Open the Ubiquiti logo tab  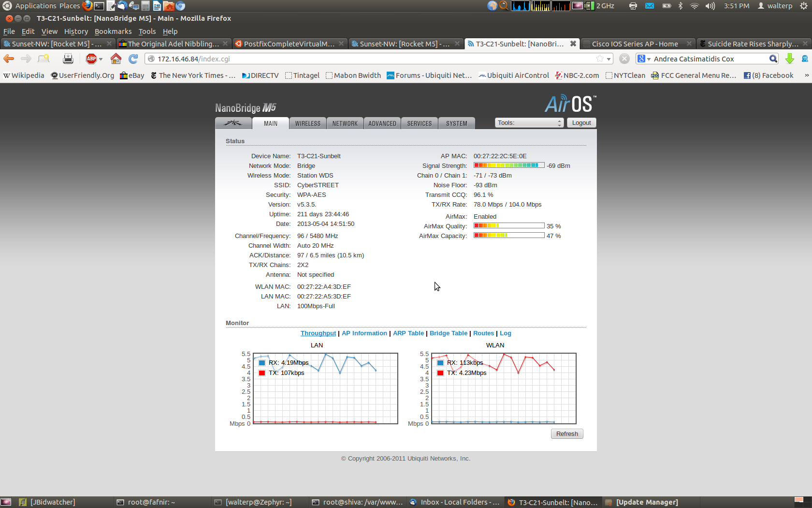coord(233,123)
